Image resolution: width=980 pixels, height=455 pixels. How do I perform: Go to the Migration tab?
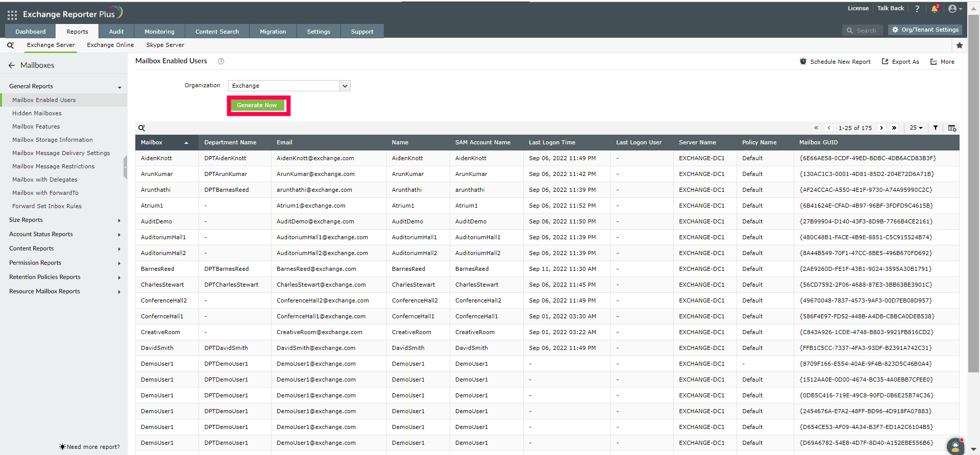coord(273,32)
